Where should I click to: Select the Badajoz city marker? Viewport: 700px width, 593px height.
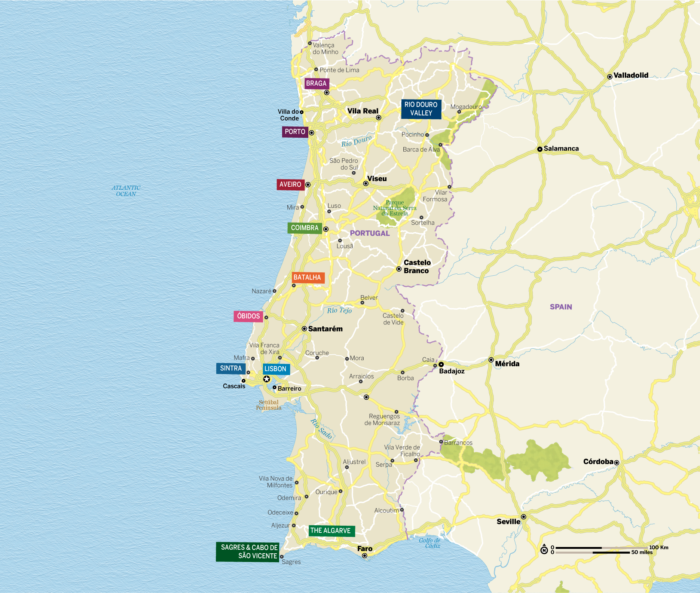(x=441, y=364)
